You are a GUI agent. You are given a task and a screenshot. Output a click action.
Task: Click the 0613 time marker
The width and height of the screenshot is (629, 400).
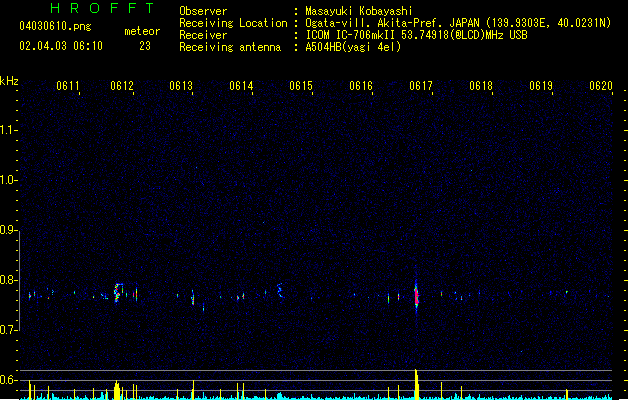pyautogui.click(x=181, y=85)
